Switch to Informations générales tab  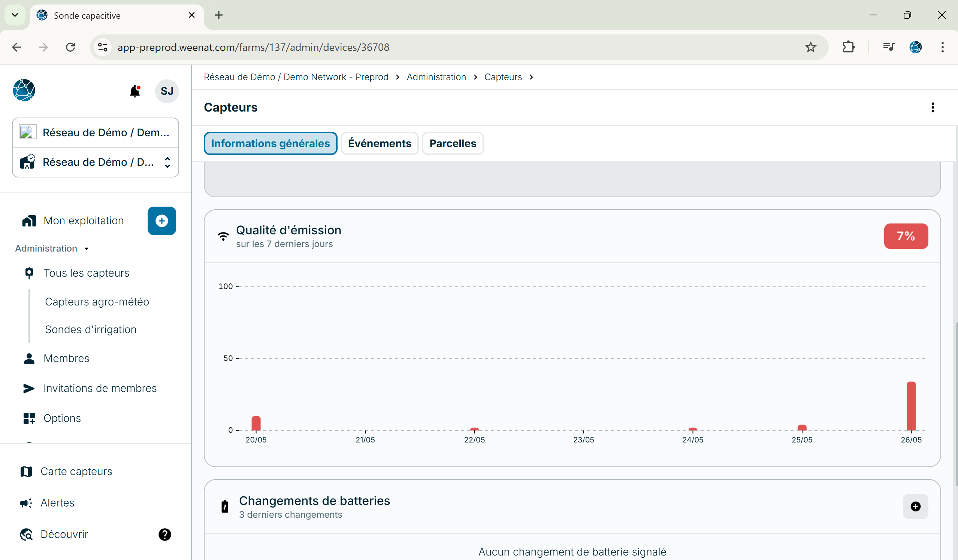click(270, 144)
